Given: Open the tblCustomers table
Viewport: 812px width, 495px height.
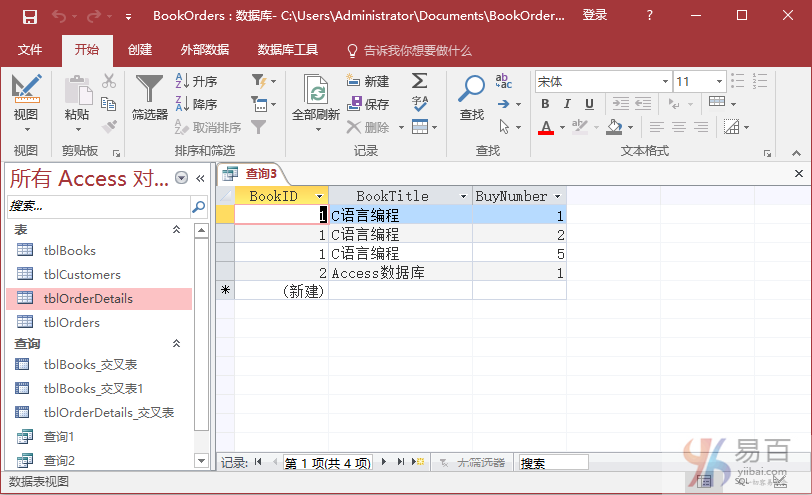Looking at the screenshot, I should point(82,274).
